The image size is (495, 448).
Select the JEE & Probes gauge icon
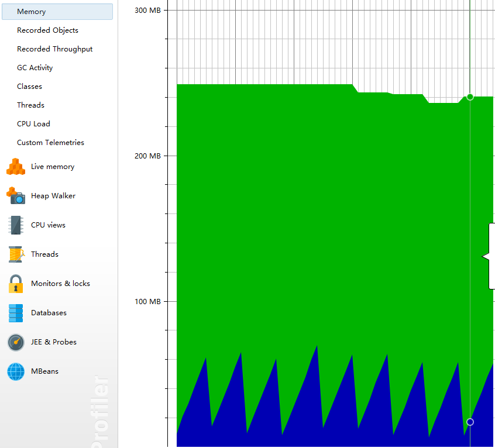(x=16, y=342)
